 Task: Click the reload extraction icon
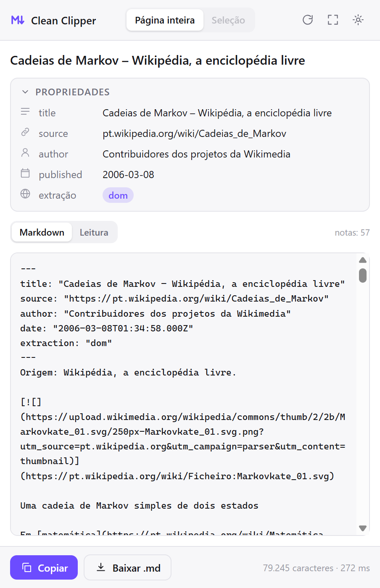(308, 20)
